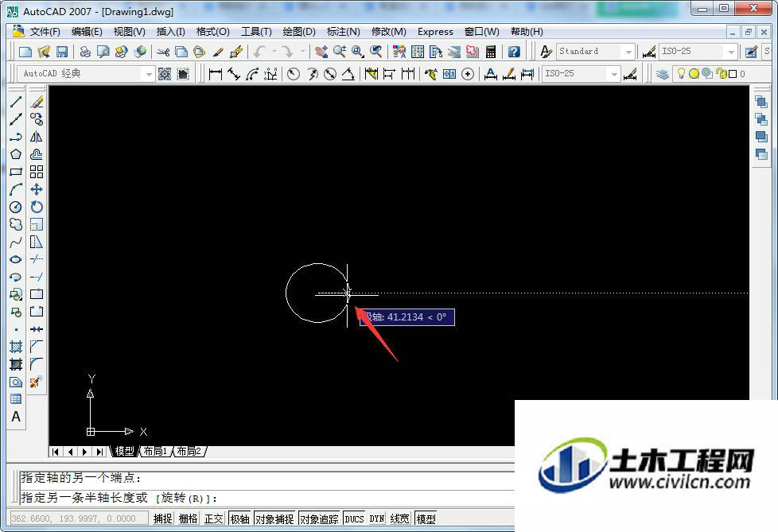Viewport: 778px width, 532px height.
Task: Open the ISO-25 dropdown in the dimension toolbar
Action: click(x=614, y=74)
